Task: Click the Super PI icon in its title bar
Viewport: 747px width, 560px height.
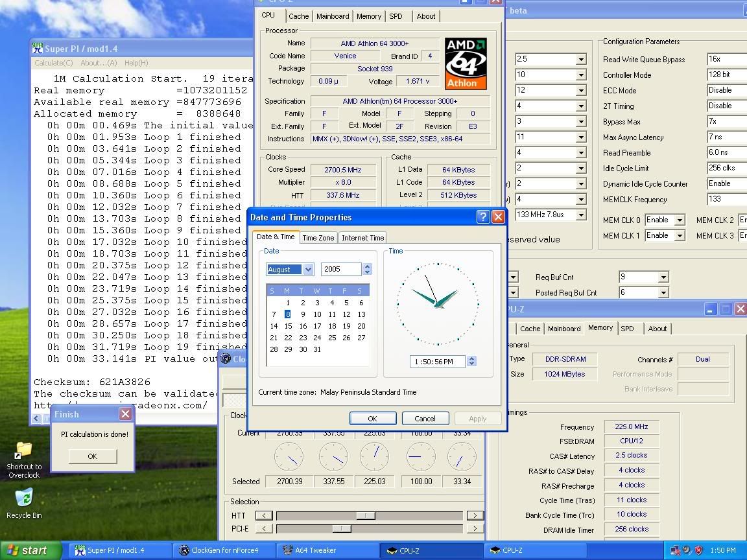Action: [37, 47]
